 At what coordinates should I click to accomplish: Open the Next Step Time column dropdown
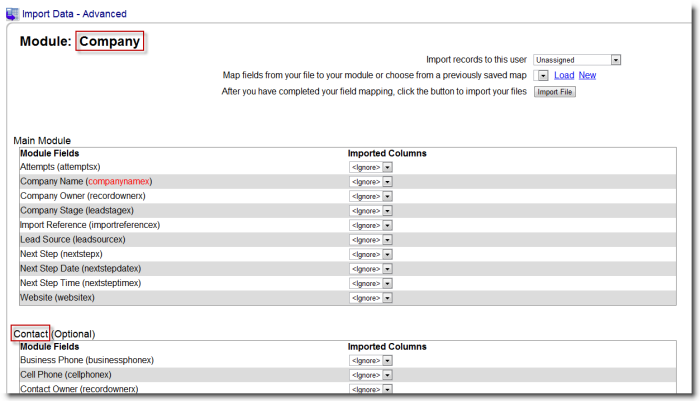pyautogui.click(x=371, y=284)
